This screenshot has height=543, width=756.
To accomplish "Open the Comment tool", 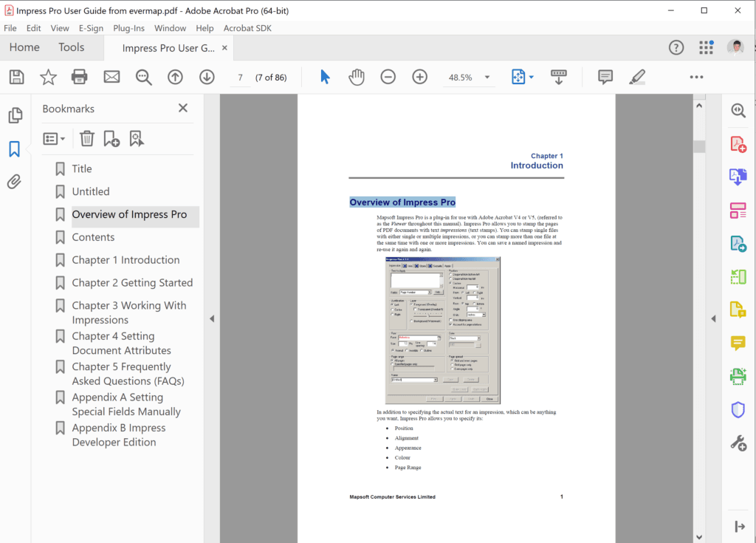I will click(738, 343).
